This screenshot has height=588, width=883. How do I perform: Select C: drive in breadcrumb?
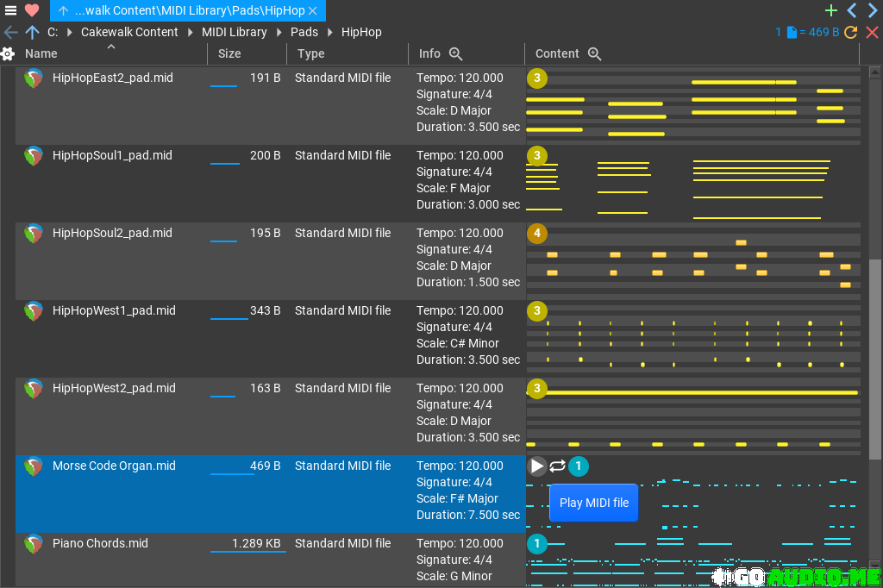tap(53, 32)
